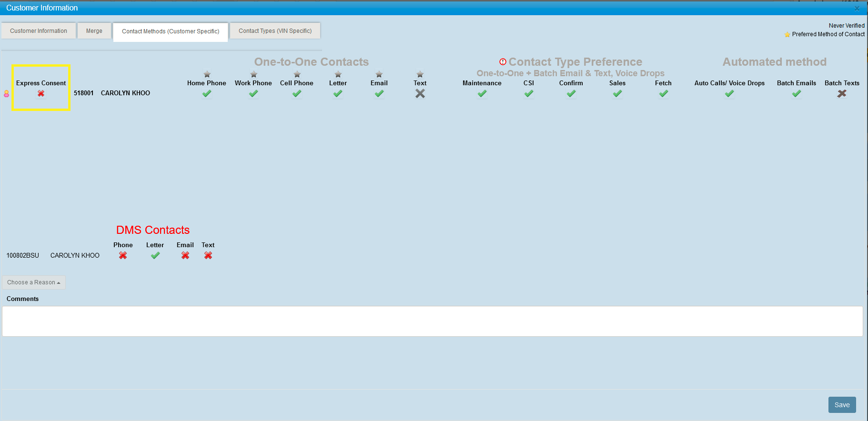Screen dimensions: 868x421
Task: Toggle the Express Consent red X
Action: point(41,93)
